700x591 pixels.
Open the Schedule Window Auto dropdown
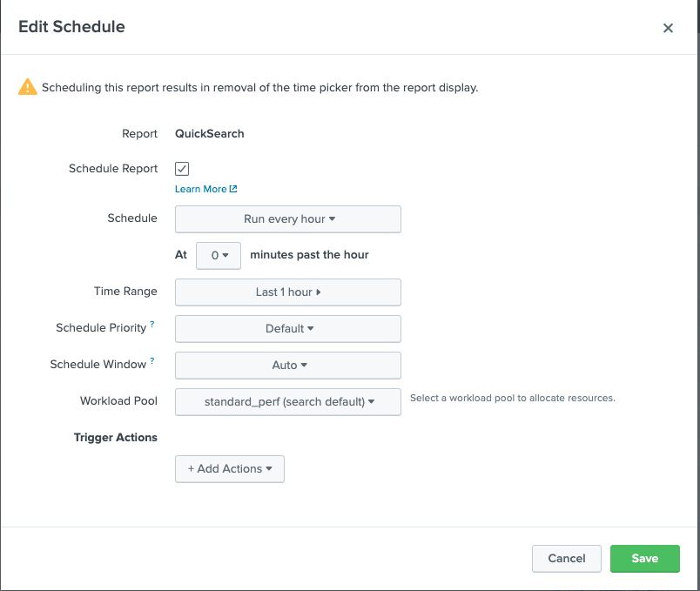[x=287, y=365]
